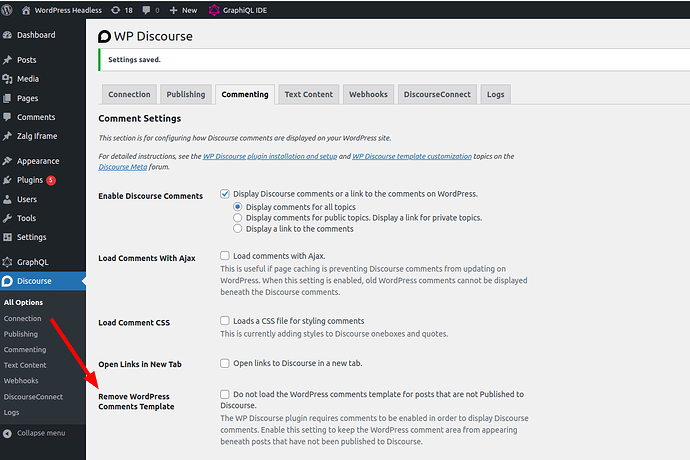The width and height of the screenshot is (690, 460).
Task: Uncheck Display Discourse comments checkbox
Action: tap(225, 194)
